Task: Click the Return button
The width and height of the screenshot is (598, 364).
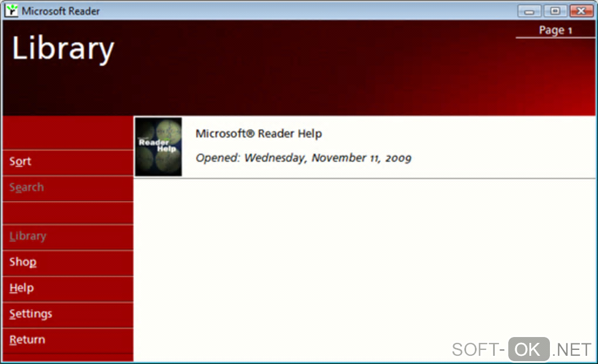Action: pyautogui.click(x=68, y=341)
